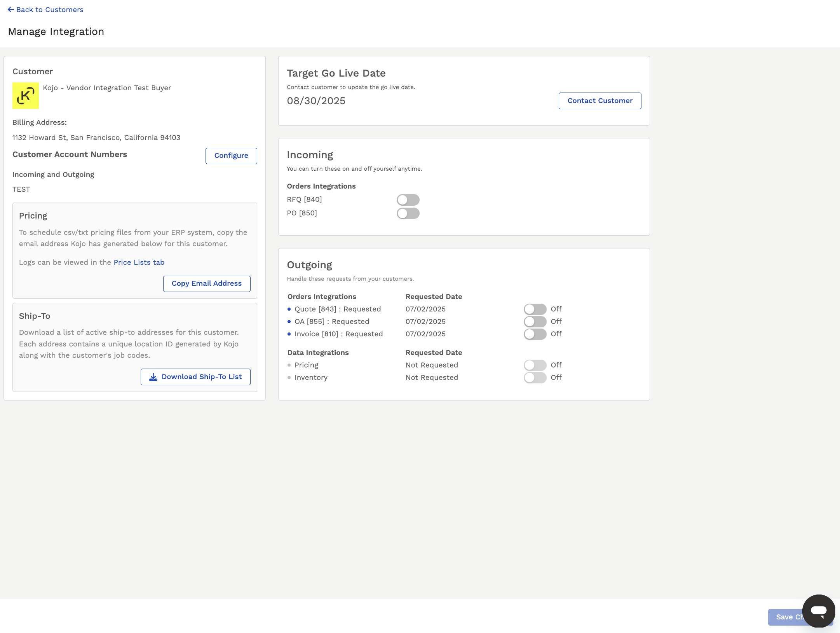Click Not Requested value in Pricing row
This screenshot has height=633, width=840.
tap(432, 365)
